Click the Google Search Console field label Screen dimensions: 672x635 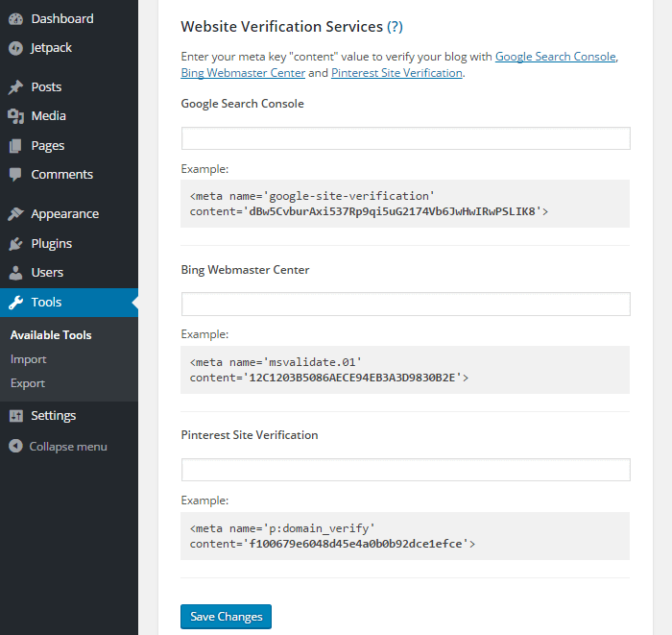point(243,104)
